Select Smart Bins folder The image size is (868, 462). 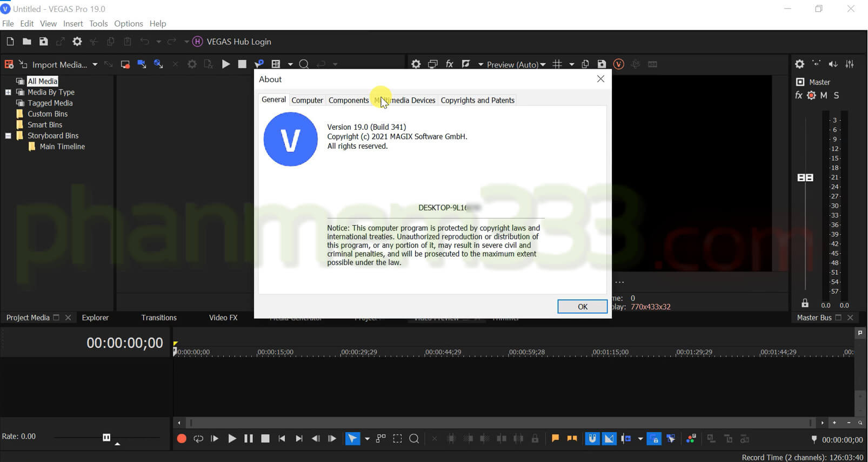pyautogui.click(x=45, y=125)
